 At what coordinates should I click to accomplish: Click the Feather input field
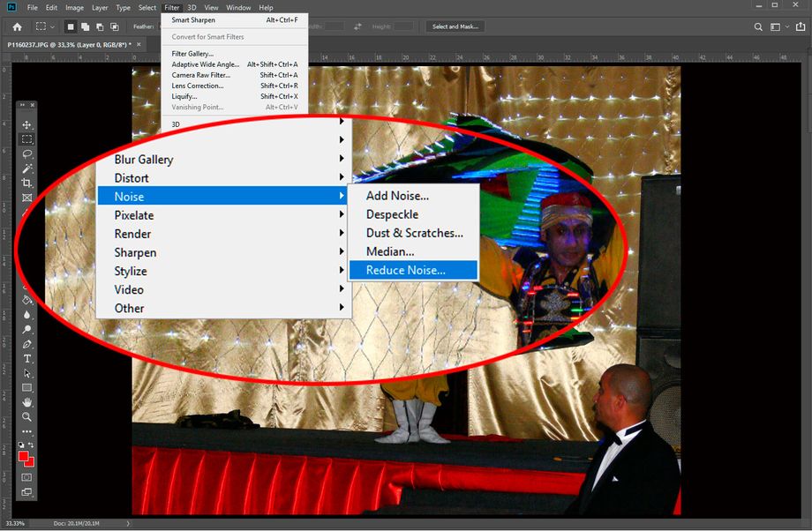164,26
